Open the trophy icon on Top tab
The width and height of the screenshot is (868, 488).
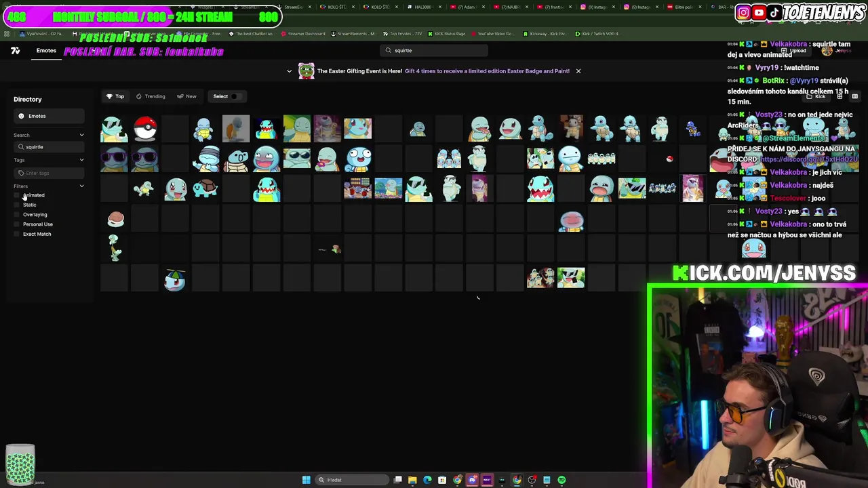pos(109,96)
